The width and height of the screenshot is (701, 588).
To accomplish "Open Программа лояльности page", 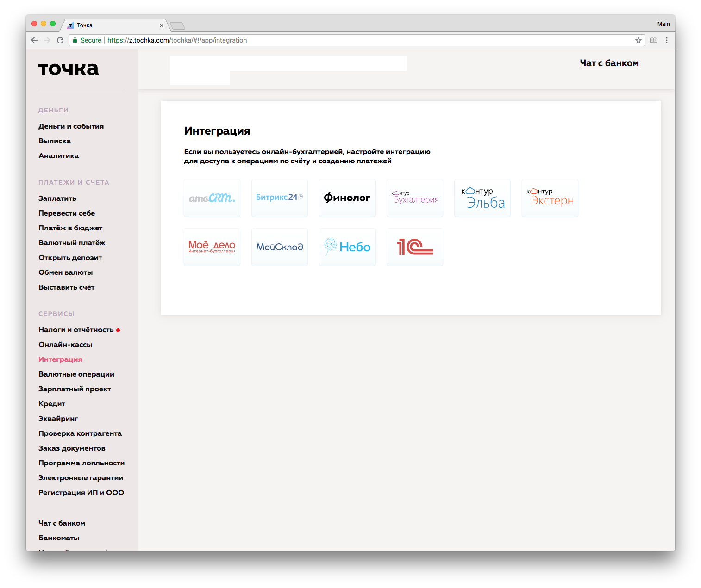I will (81, 463).
